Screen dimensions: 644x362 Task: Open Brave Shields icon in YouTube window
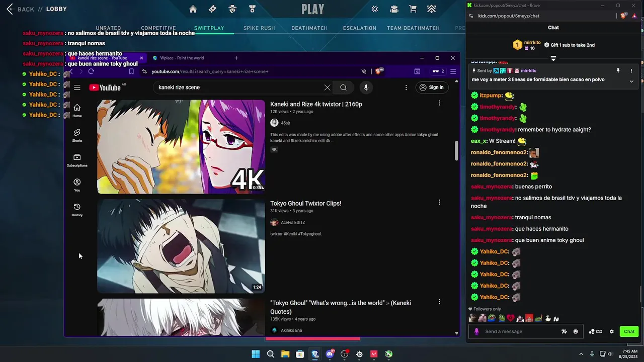(x=379, y=71)
